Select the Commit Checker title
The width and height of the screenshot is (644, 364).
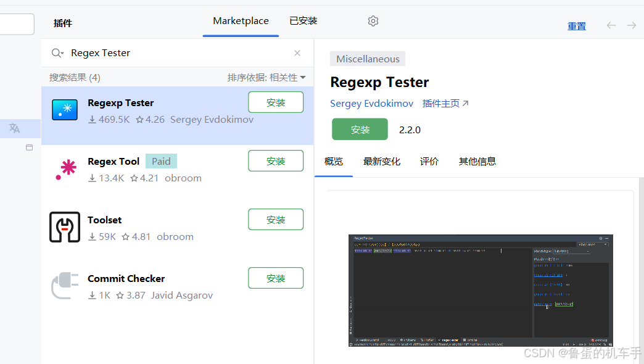click(x=126, y=278)
